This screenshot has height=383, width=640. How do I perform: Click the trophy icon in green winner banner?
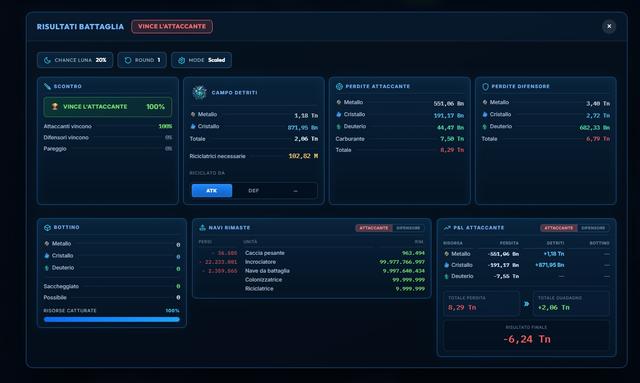[55, 107]
